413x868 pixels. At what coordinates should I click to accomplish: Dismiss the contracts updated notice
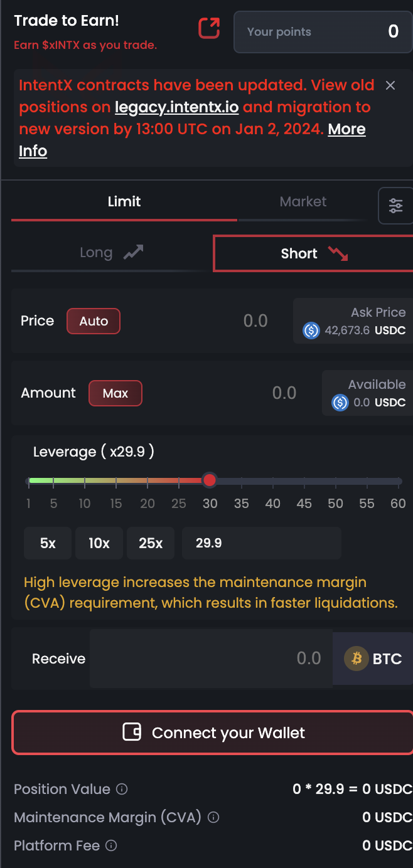(x=390, y=85)
